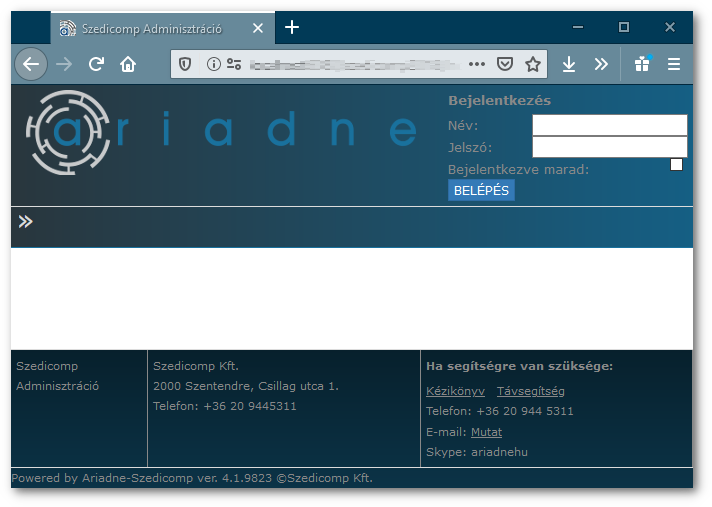The width and height of the screenshot is (712, 507).
Task: Click 'Ha segítségre van szüksége:' heading
Action: [x=519, y=366]
